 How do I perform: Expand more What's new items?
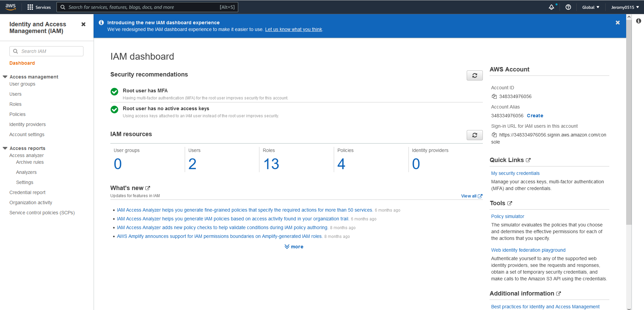(x=294, y=247)
